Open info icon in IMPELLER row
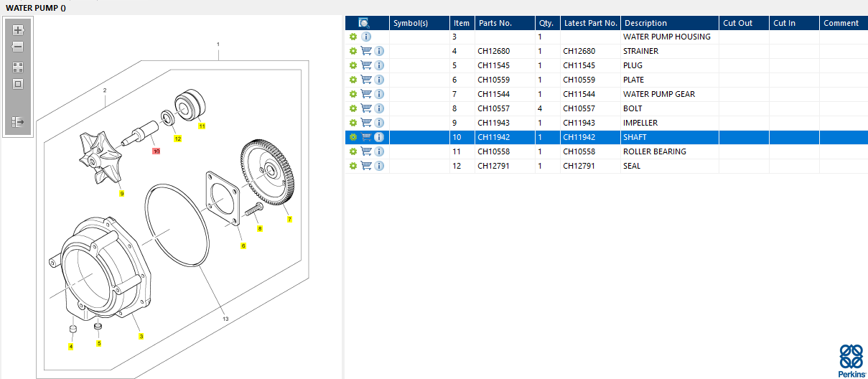 pos(379,123)
